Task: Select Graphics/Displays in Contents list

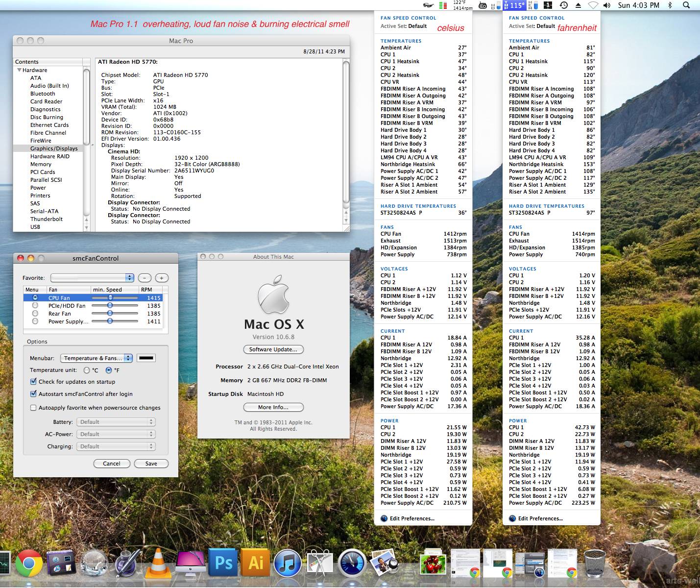Action: (54, 148)
